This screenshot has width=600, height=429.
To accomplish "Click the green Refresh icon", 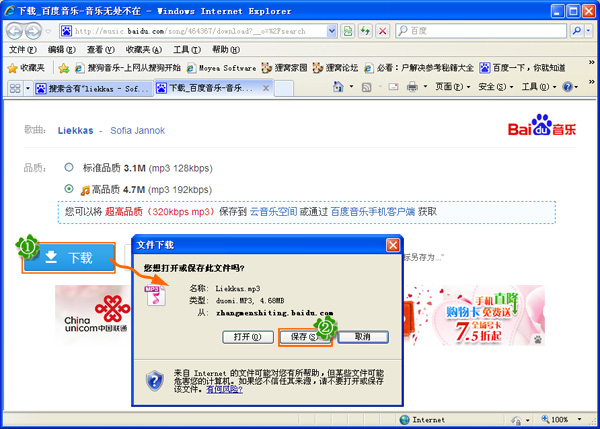I will click(365, 31).
